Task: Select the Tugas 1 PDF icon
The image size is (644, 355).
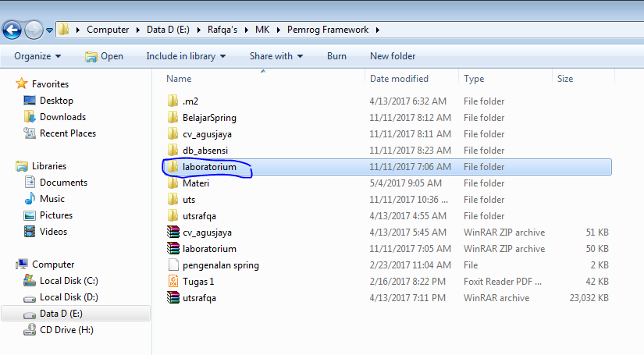Action: pyautogui.click(x=173, y=282)
